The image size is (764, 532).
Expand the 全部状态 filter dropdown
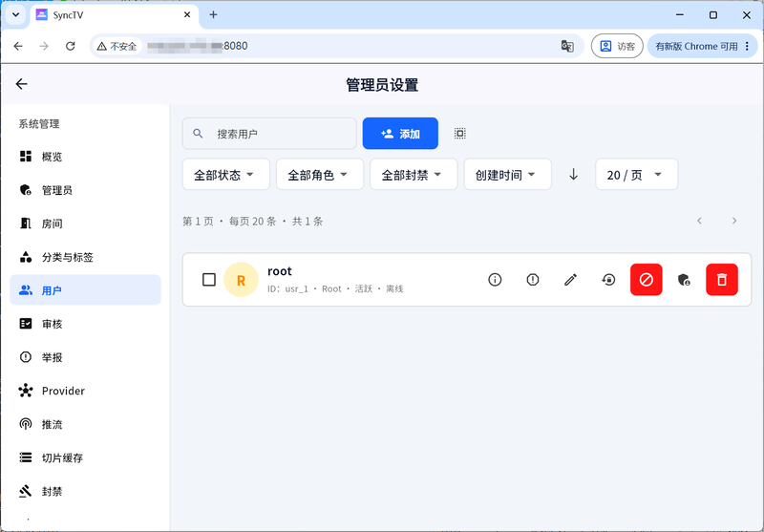[x=226, y=175]
